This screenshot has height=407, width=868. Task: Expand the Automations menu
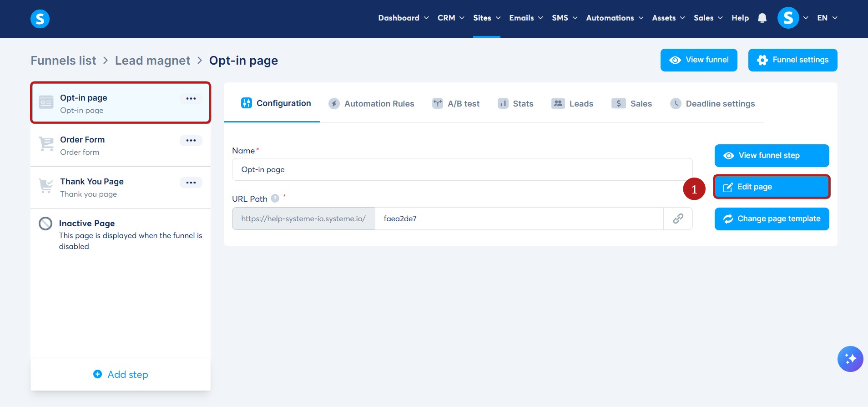pos(615,18)
